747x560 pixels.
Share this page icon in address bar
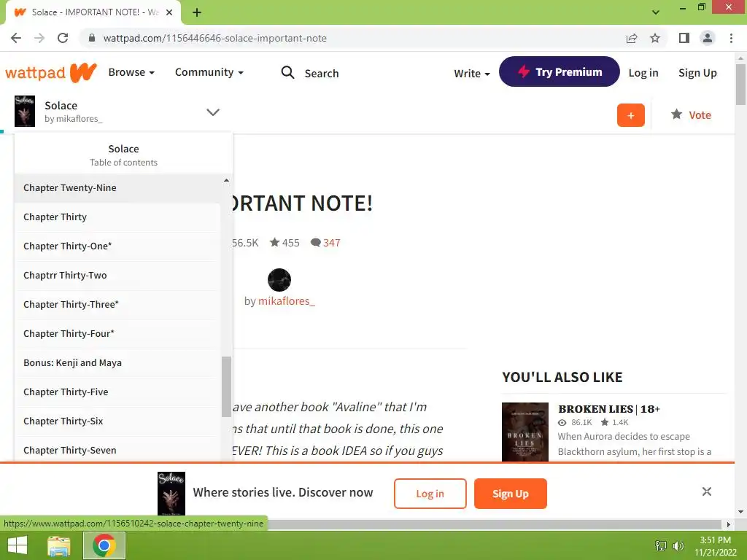[x=632, y=38]
